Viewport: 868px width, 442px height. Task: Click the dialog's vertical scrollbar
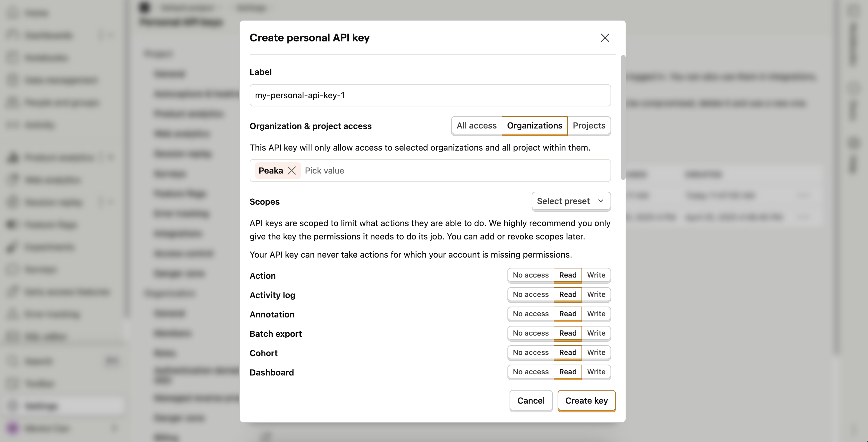pos(623,117)
